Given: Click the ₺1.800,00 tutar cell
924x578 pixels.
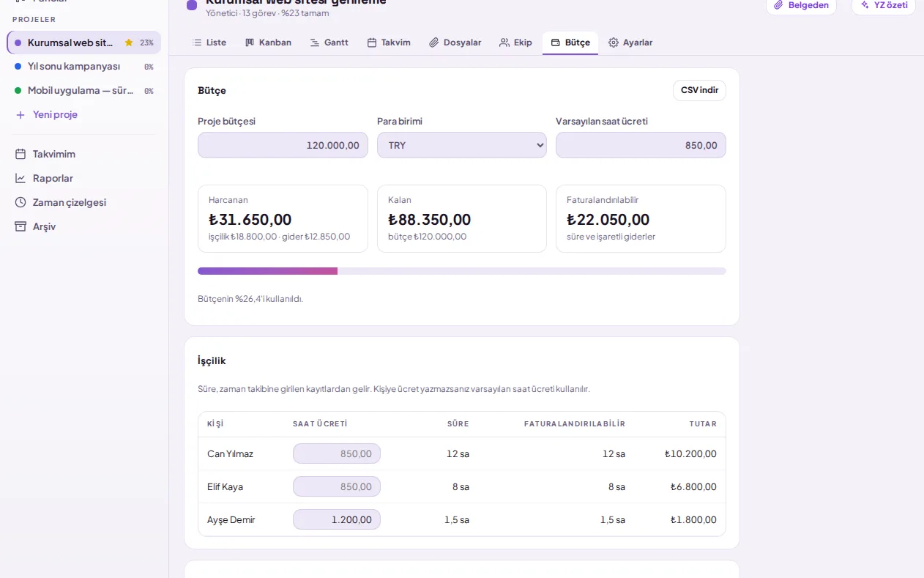Looking at the screenshot, I should [693, 519].
